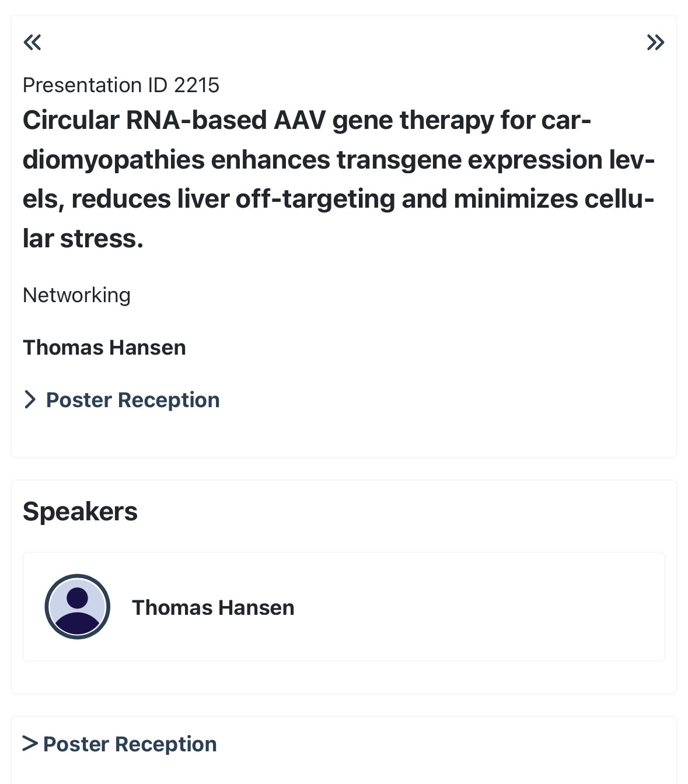Click the Speakers section heading
This screenshot has width=688, height=784.
[x=80, y=512]
